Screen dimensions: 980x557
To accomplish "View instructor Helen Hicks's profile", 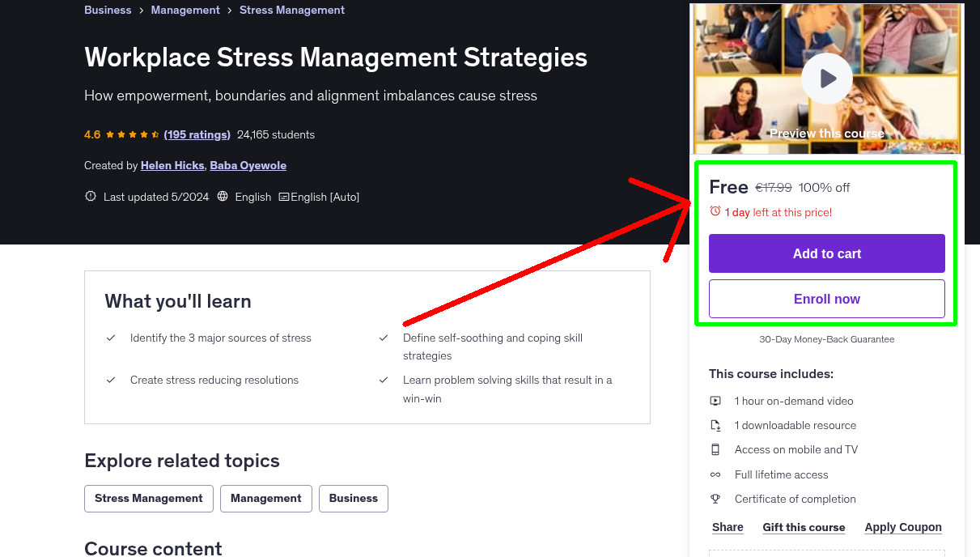I will 172,165.
